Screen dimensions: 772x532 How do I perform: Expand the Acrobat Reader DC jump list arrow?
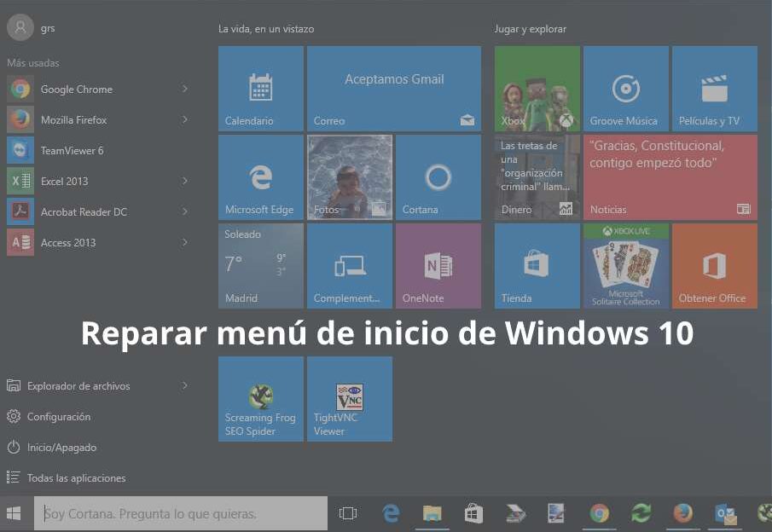pyautogui.click(x=184, y=211)
